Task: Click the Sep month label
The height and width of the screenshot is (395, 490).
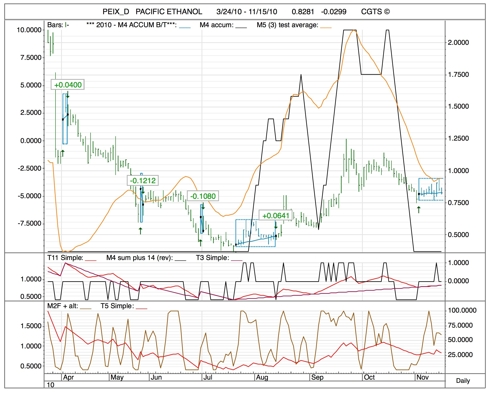Action: click(317, 378)
